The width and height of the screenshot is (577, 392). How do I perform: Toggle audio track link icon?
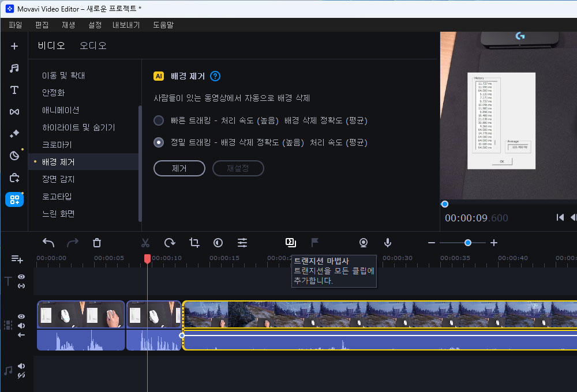coord(21,375)
